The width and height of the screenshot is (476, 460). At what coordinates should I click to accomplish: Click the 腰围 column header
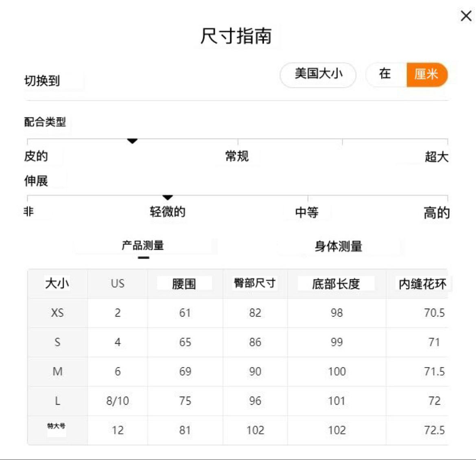pyautogui.click(x=184, y=283)
